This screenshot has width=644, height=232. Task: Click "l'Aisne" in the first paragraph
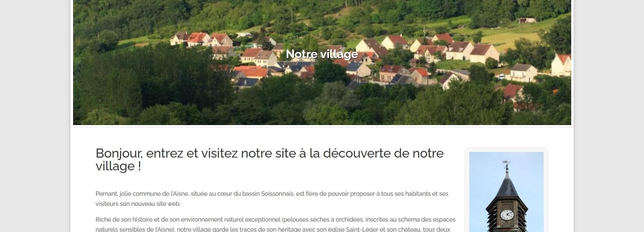tap(180, 194)
